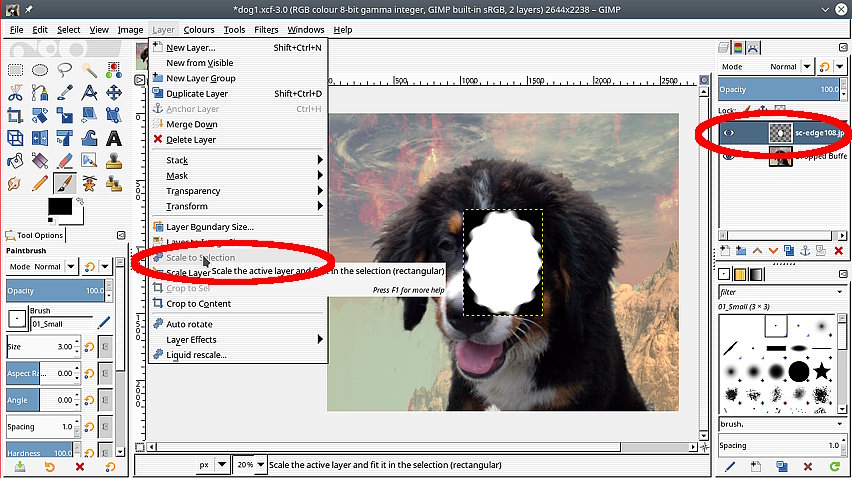Screen dimensions: 852x478
Task: Expand the Stack submenu
Action: (x=238, y=160)
